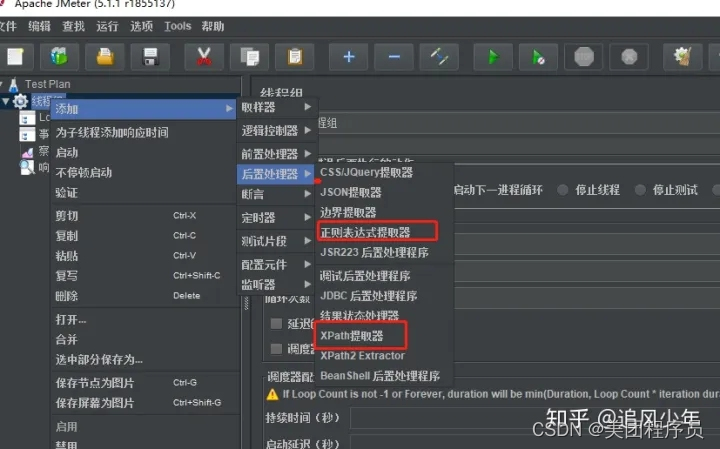Click the Collapse all minus icon
This screenshot has width=720, height=449.
(x=394, y=57)
